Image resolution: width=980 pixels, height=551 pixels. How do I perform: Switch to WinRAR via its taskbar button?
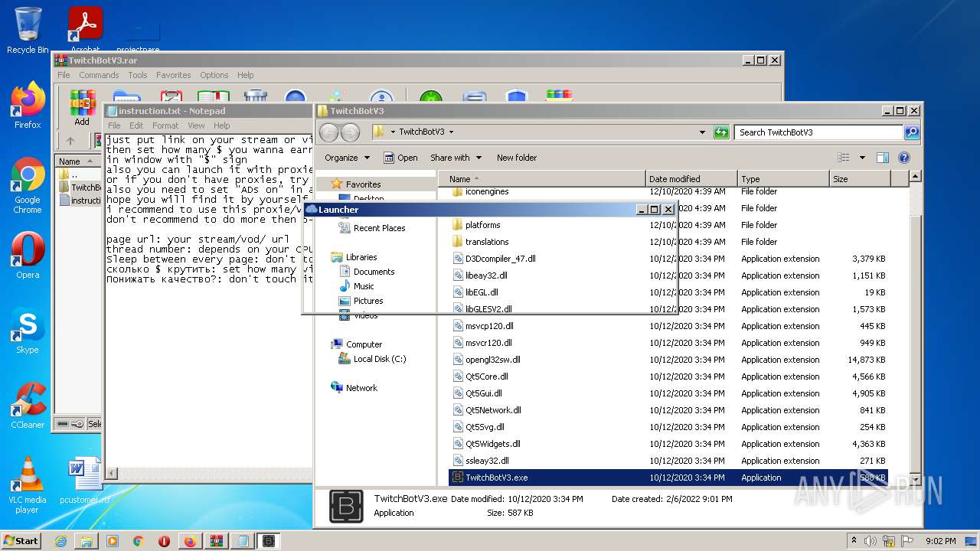217,541
